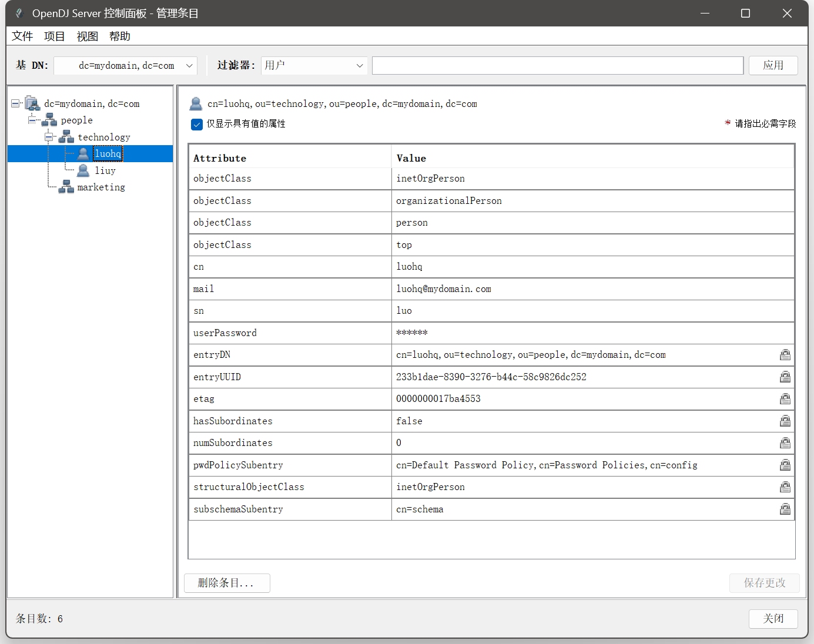Screen dimensions: 814x644
Task: Select the people label in tree
Action: [77, 120]
